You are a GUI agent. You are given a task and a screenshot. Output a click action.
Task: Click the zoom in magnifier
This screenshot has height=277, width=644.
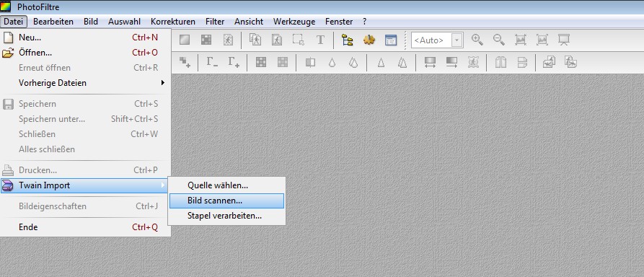coord(477,40)
